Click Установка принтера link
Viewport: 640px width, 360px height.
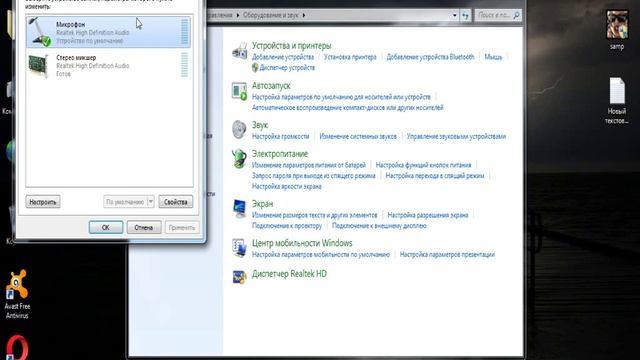pyautogui.click(x=350, y=57)
